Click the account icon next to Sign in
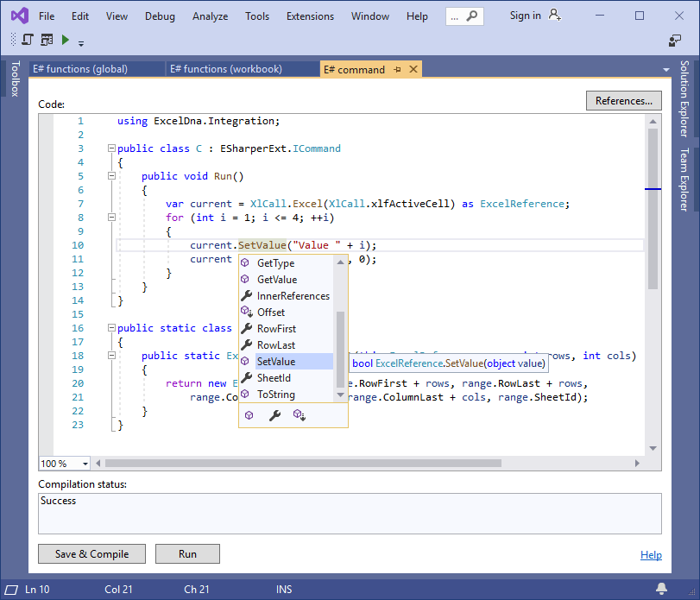700x600 pixels. (555, 16)
